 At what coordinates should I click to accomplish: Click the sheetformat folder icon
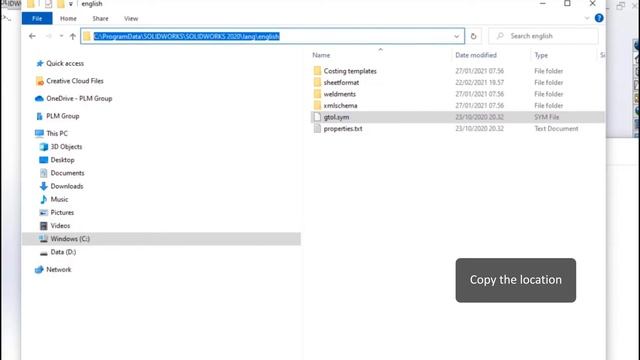pos(317,82)
